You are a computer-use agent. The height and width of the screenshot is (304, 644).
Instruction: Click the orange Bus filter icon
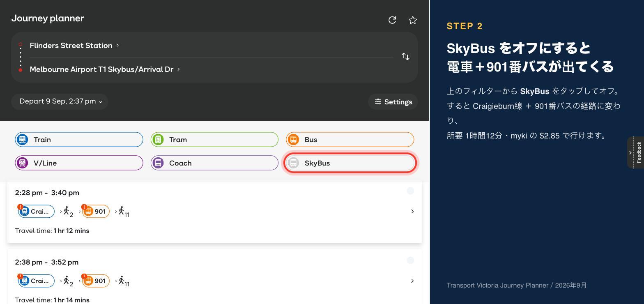click(x=293, y=140)
